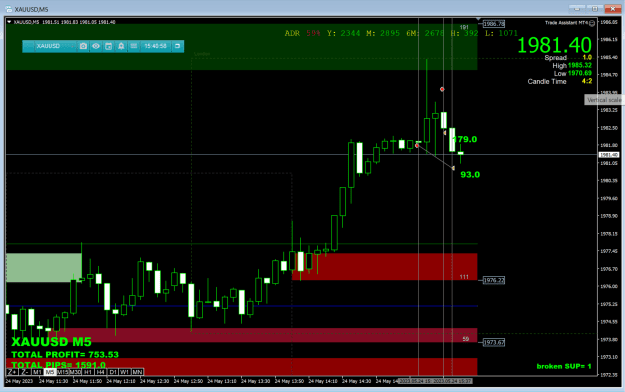
Task: Click the chart shift triangle marker at top
Action: (x=478, y=19)
